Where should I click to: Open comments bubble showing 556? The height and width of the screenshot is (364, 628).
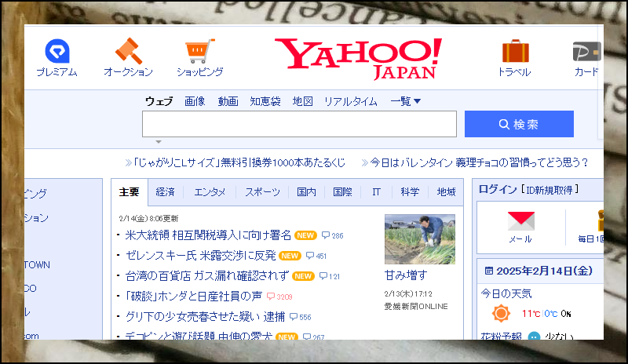(301, 317)
